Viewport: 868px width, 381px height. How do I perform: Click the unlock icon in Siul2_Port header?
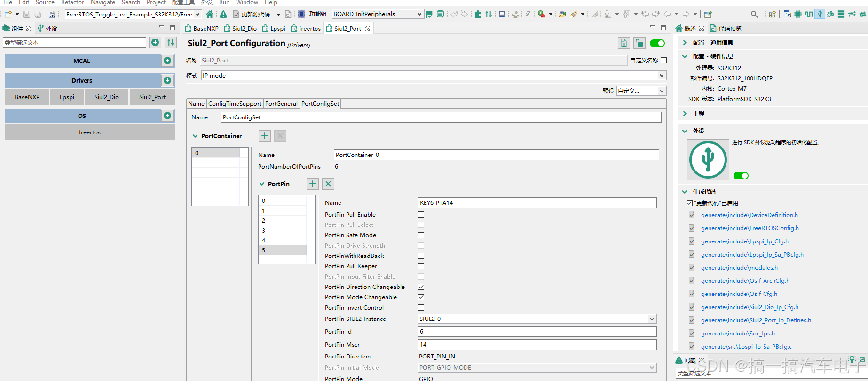[639, 43]
